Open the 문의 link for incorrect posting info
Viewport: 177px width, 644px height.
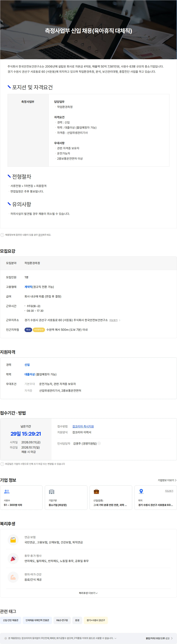click(x=40, y=235)
